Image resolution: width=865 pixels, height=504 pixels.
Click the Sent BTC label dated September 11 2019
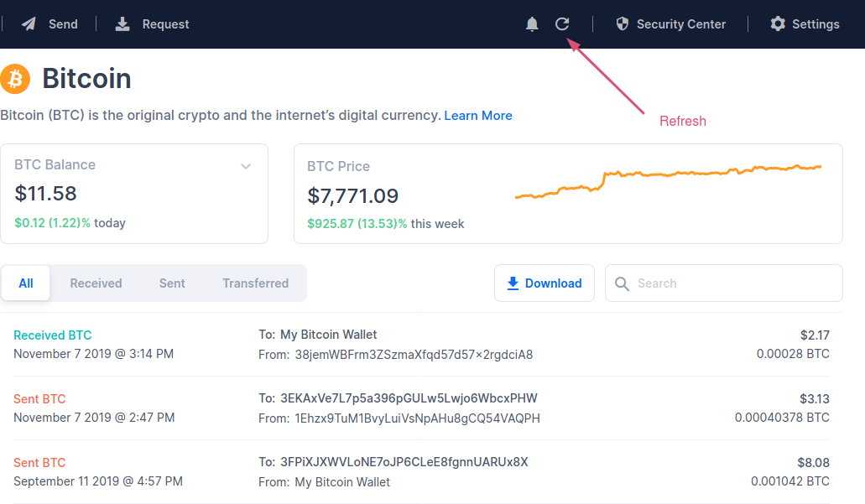click(39, 463)
